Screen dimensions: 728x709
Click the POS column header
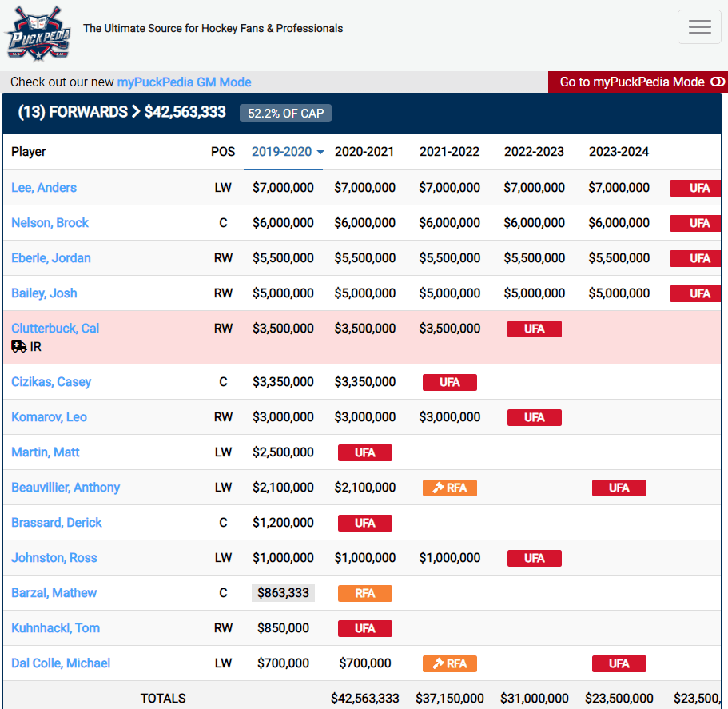tap(223, 152)
